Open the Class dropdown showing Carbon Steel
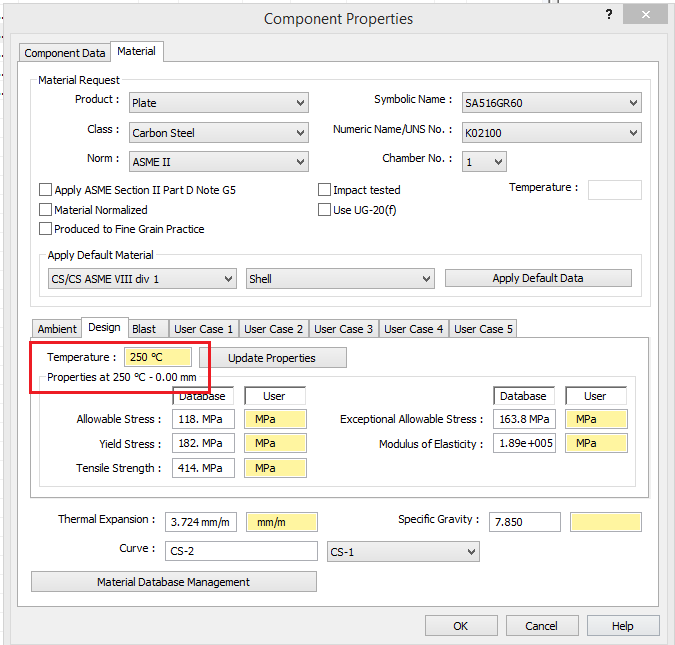 [x=219, y=133]
